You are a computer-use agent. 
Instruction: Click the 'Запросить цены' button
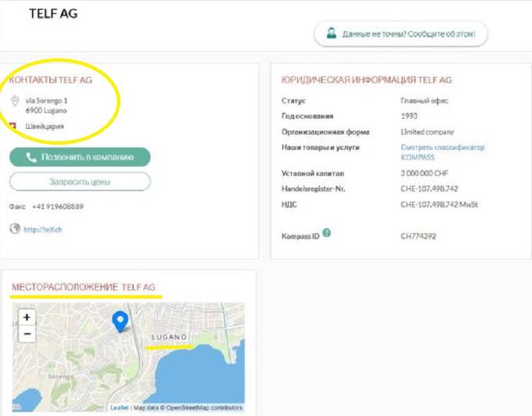click(80, 181)
